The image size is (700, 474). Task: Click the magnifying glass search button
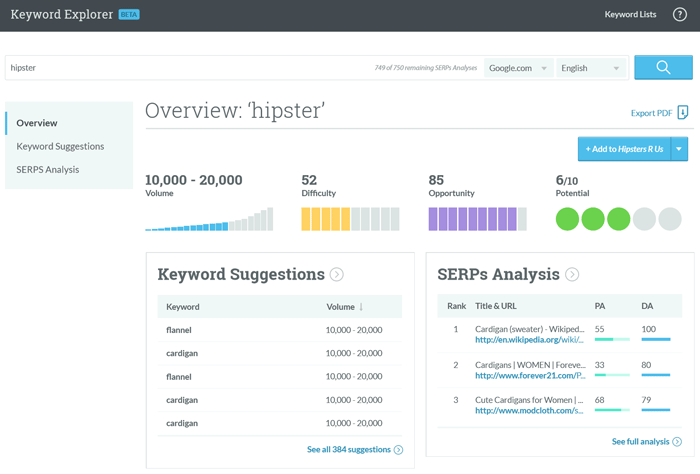(663, 68)
